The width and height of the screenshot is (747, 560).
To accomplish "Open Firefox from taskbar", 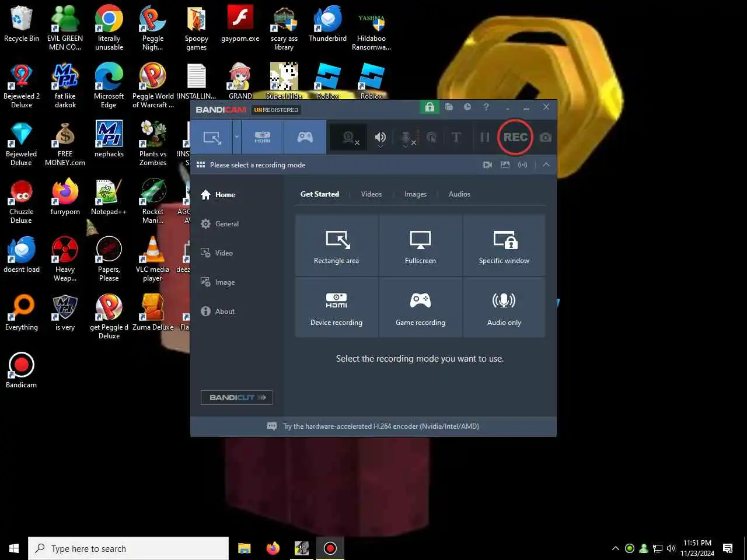I will (273, 548).
